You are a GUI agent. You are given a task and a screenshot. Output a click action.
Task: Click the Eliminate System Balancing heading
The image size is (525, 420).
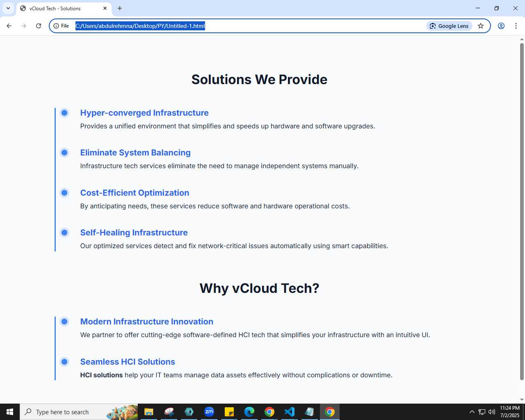pyautogui.click(x=135, y=153)
